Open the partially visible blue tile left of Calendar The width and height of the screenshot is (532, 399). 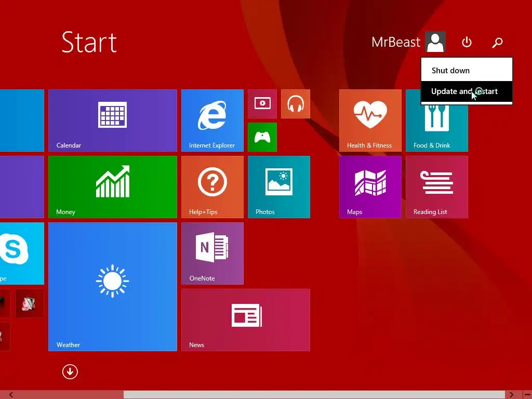coord(22,121)
